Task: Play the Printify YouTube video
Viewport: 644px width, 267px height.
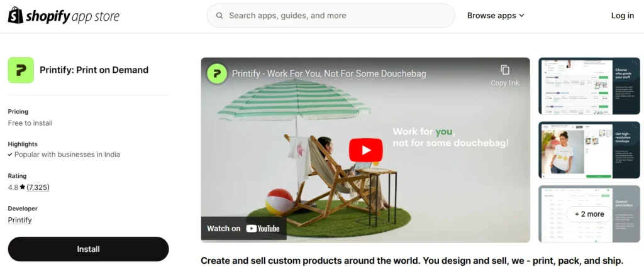Action: (x=365, y=150)
